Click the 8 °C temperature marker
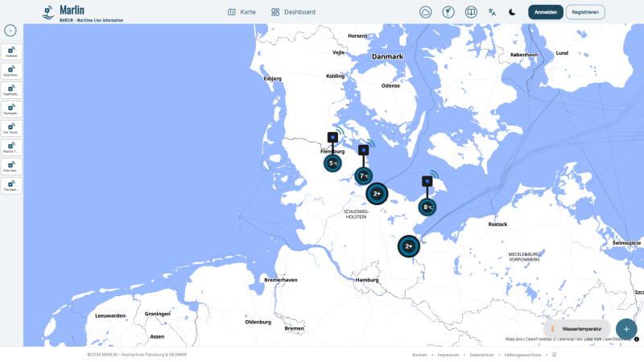Viewport: 644px width, 362px height. (x=427, y=208)
